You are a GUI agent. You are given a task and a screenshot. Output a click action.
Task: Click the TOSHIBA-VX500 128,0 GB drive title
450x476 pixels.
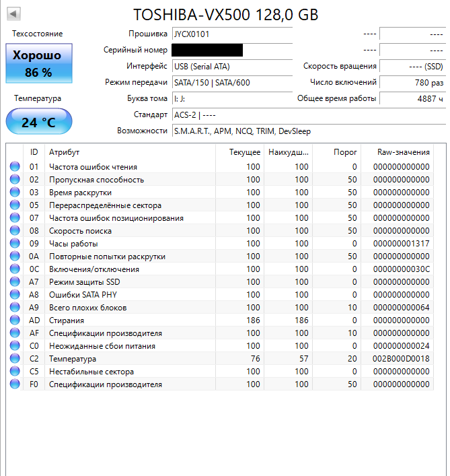[226, 15]
